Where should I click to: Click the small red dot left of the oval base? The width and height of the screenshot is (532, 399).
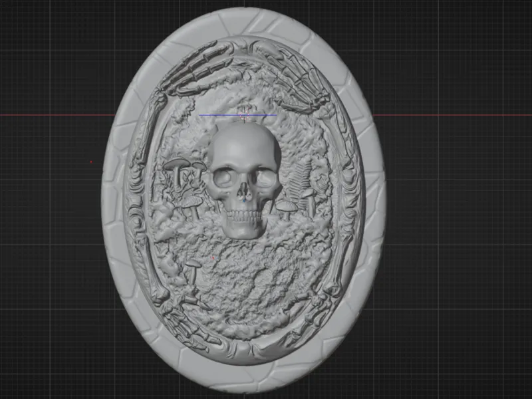pos(91,162)
